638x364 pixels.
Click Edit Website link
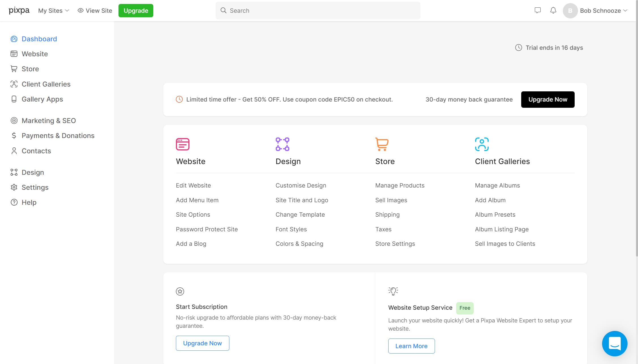193,185
